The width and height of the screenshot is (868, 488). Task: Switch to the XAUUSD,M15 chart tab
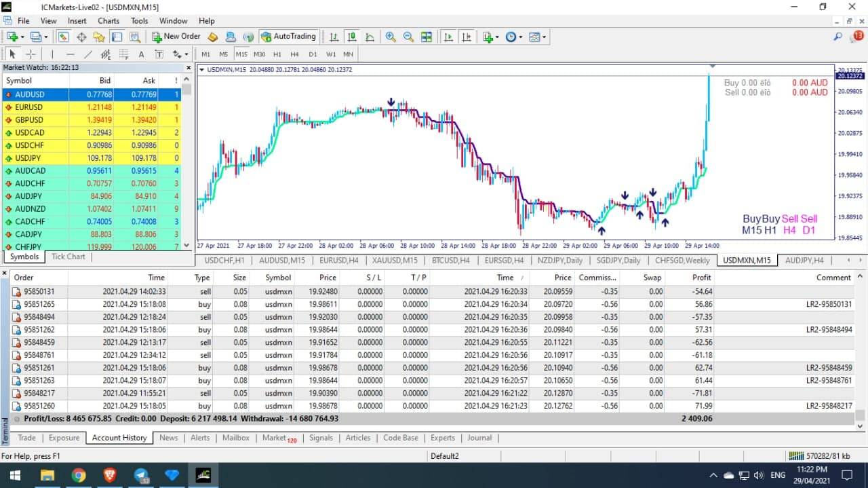click(x=395, y=261)
